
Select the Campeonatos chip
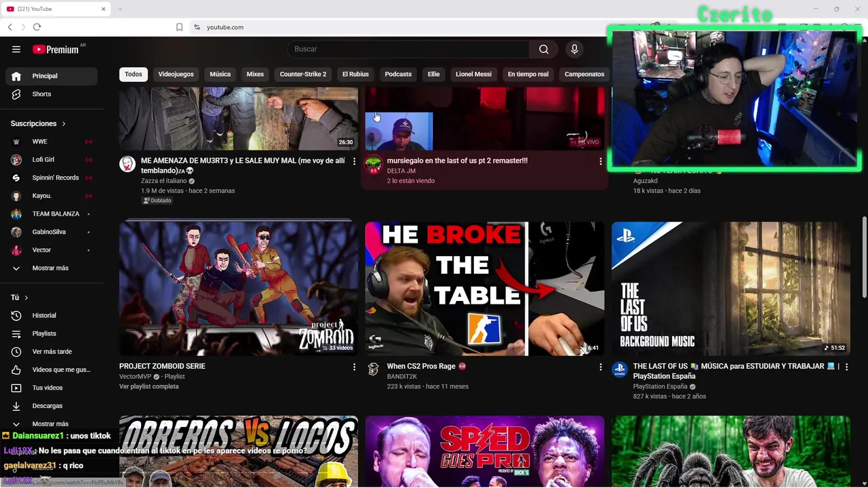(584, 74)
